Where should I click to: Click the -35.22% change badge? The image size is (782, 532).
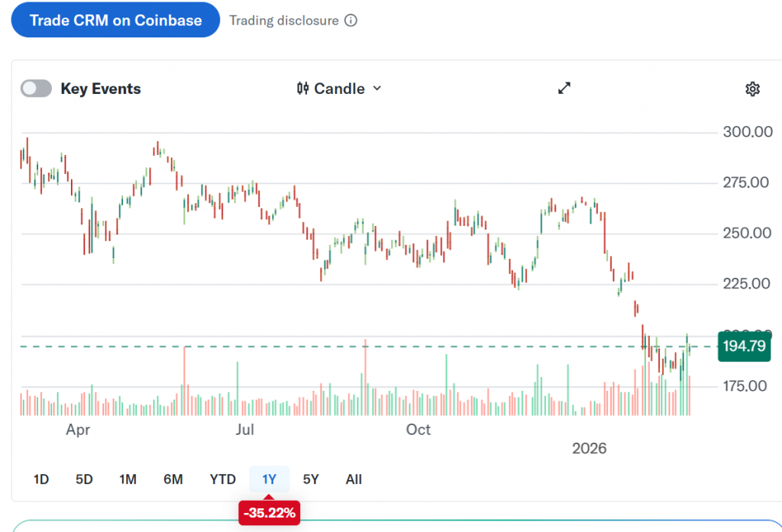click(270, 512)
